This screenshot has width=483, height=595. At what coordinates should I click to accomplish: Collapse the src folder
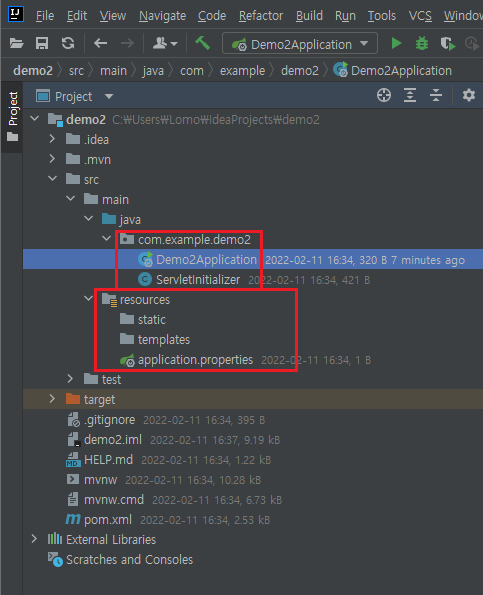[52, 178]
